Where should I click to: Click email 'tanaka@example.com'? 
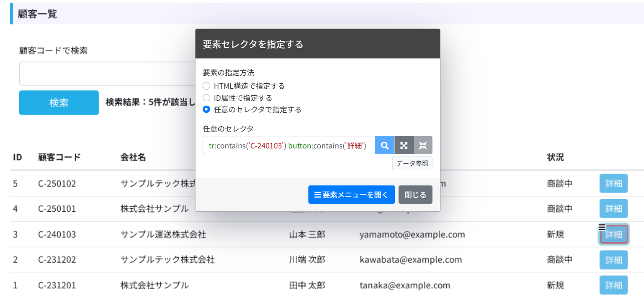(405, 285)
